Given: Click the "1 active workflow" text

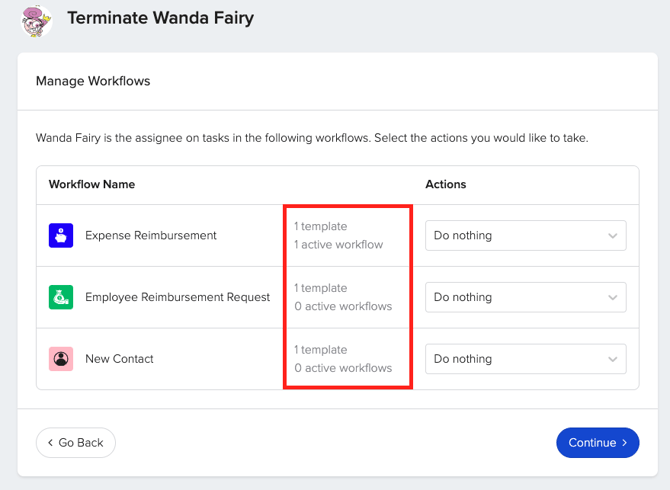Looking at the screenshot, I should 338,245.
